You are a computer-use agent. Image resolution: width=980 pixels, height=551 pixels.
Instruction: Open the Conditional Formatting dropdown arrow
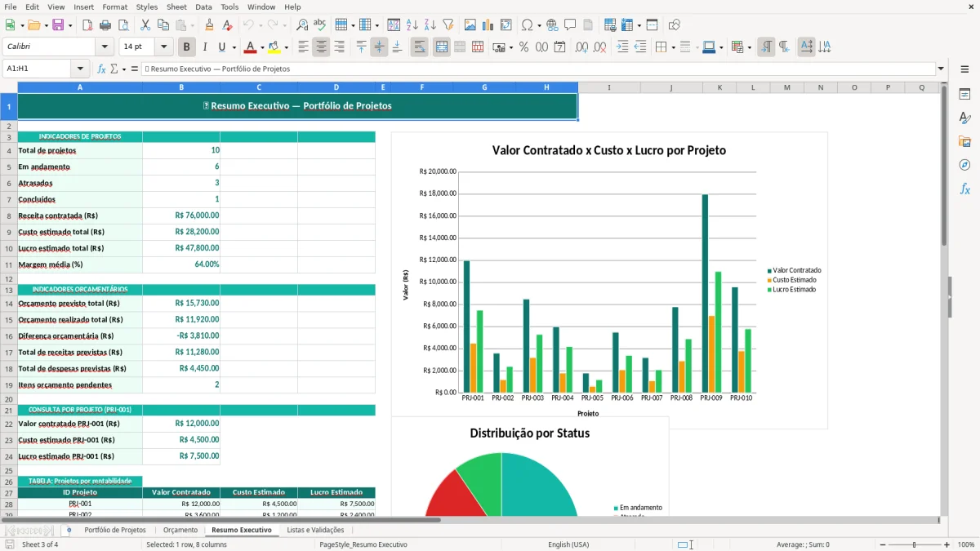749,47
